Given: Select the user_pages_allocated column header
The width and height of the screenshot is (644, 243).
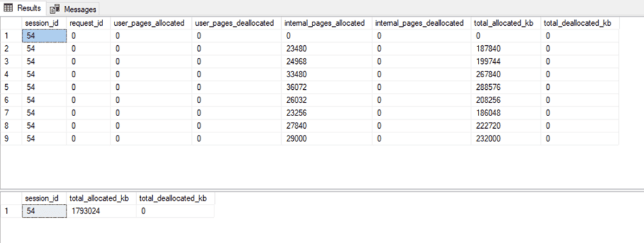Looking at the screenshot, I should tap(152, 24).
